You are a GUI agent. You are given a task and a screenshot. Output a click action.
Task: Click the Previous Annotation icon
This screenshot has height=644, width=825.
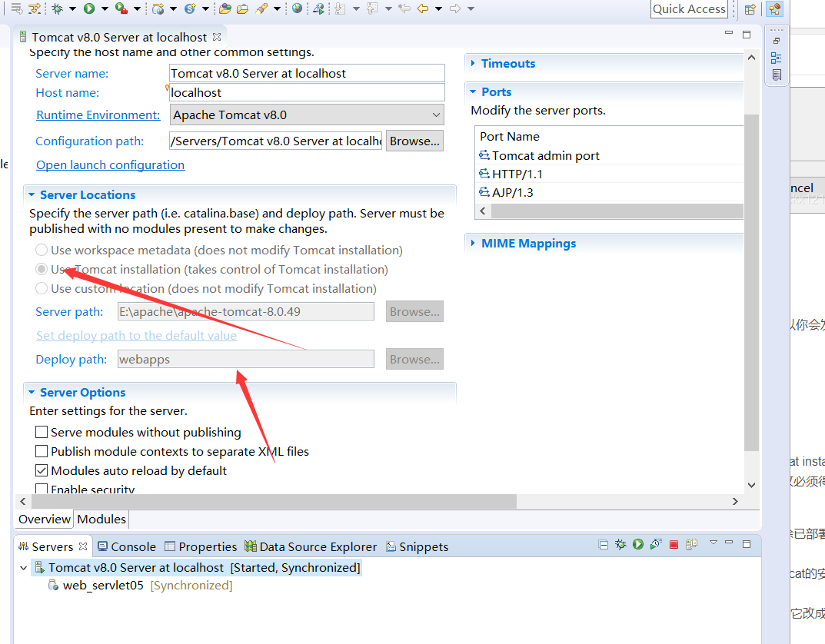pyautogui.click(x=372, y=8)
